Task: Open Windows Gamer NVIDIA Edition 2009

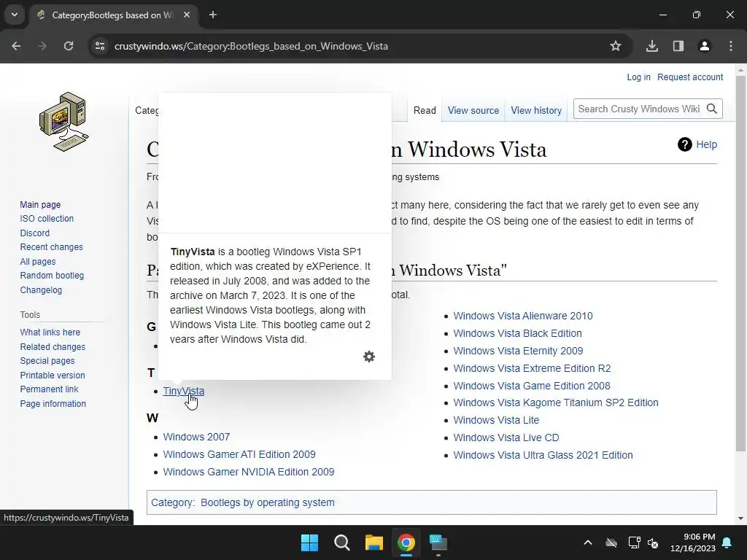Action: pos(249,472)
